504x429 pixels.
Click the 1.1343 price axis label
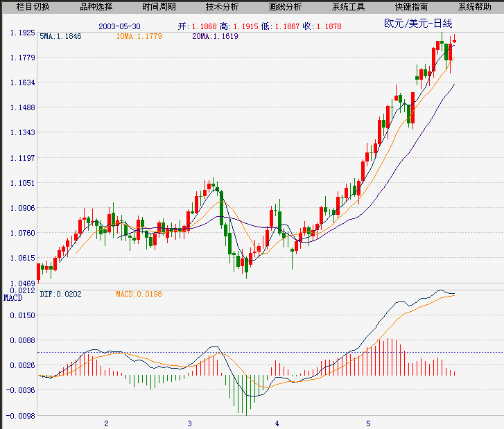point(22,132)
